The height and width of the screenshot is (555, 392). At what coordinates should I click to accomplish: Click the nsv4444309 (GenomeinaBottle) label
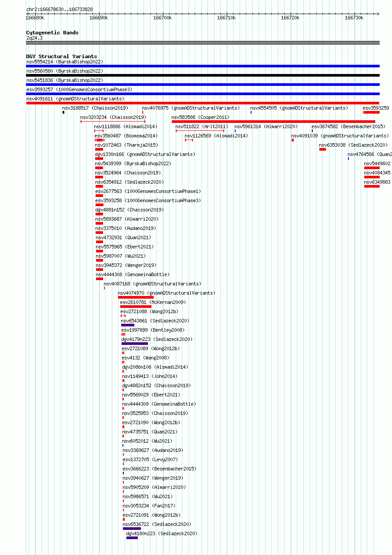pyautogui.click(x=159, y=404)
